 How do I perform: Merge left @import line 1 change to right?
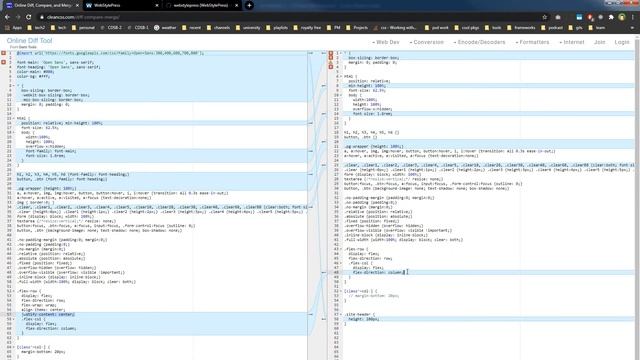coord(311,53)
